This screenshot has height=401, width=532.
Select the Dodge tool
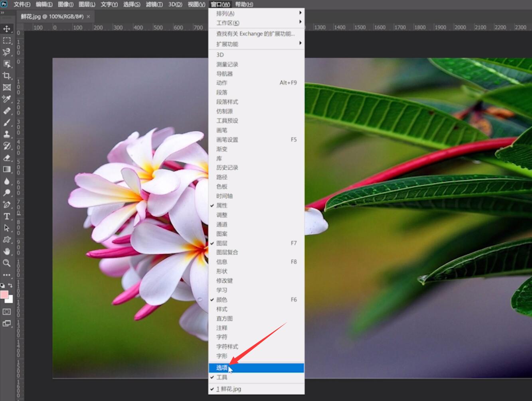point(7,193)
